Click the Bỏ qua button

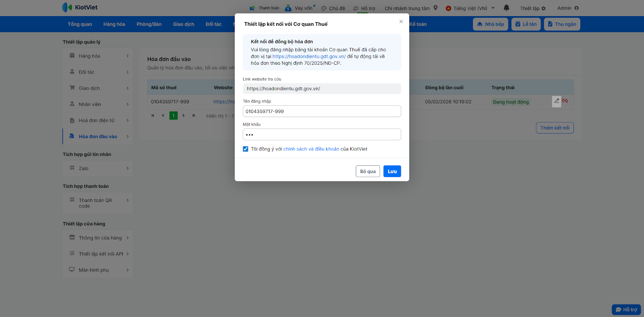click(368, 171)
